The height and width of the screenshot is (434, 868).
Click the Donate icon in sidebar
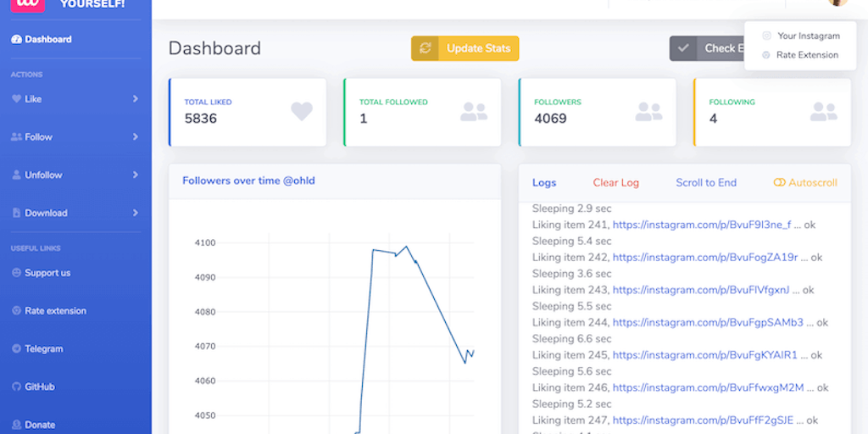(16, 425)
